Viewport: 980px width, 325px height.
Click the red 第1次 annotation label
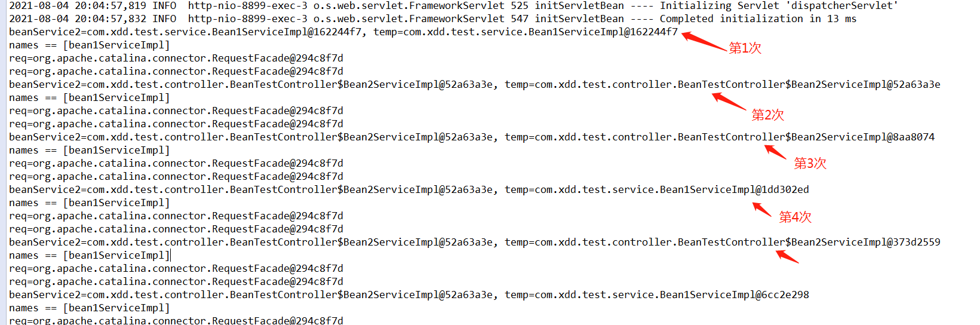[745, 48]
